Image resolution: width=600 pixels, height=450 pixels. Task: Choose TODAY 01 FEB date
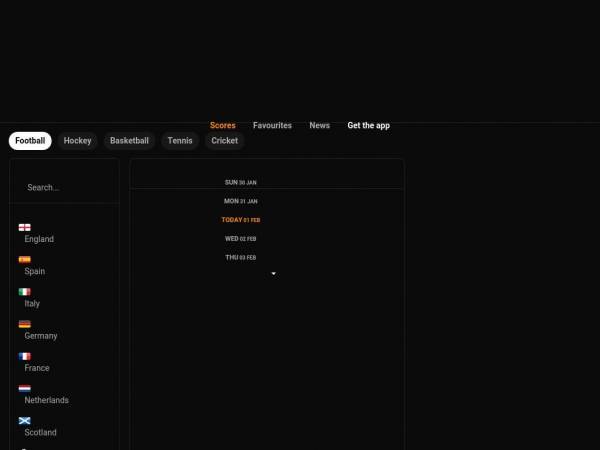[241, 220]
